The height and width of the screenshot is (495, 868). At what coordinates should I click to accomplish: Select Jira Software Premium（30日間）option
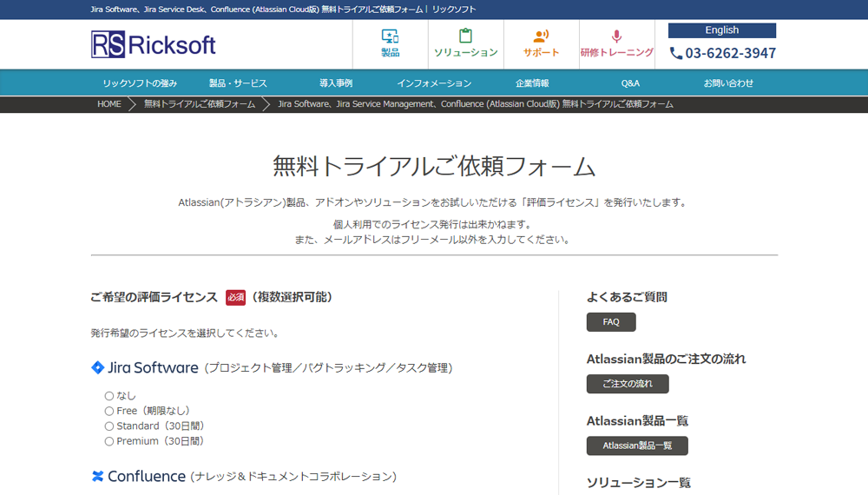(x=109, y=441)
